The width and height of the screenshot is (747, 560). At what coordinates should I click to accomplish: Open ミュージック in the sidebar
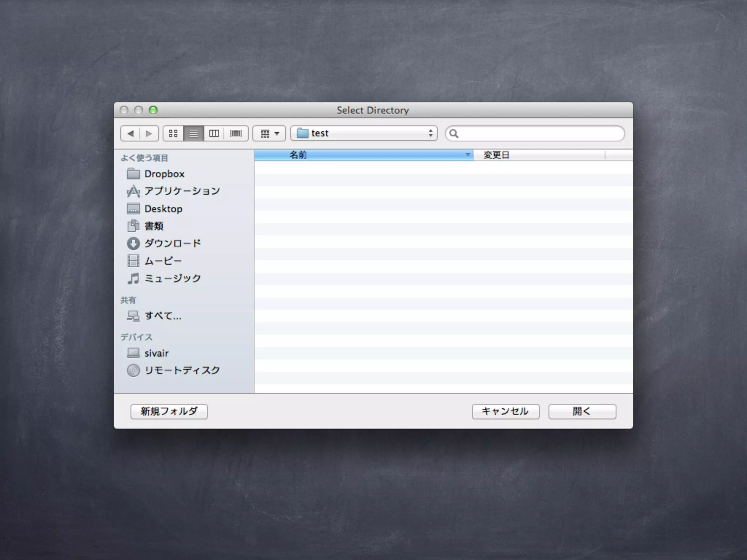[172, 279]
